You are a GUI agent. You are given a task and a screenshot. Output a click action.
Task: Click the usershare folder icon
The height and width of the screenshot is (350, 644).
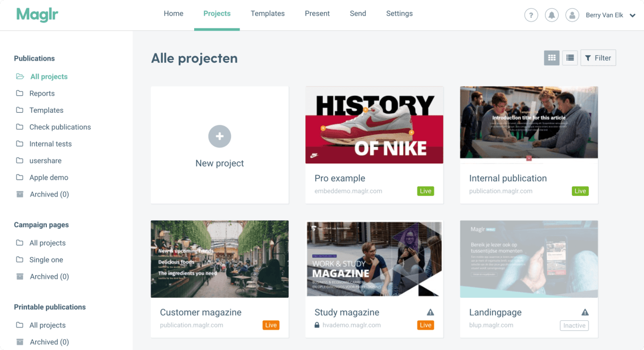(x=19, y=161)
